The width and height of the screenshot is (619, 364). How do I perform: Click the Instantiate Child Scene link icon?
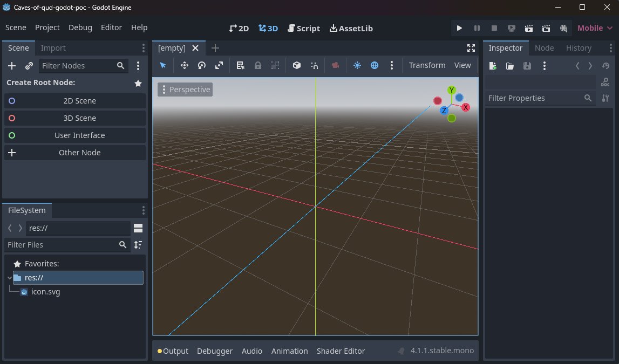[x=29, y=66]
